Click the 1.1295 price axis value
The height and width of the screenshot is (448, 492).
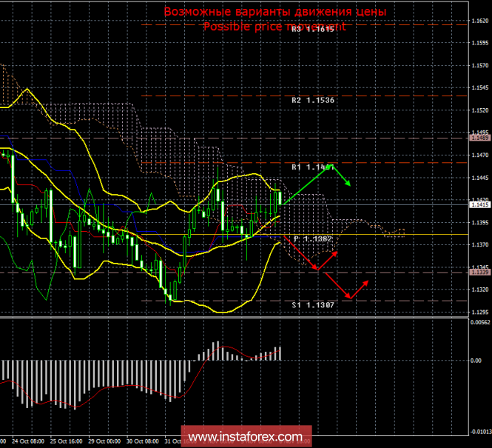coord(480,312)
